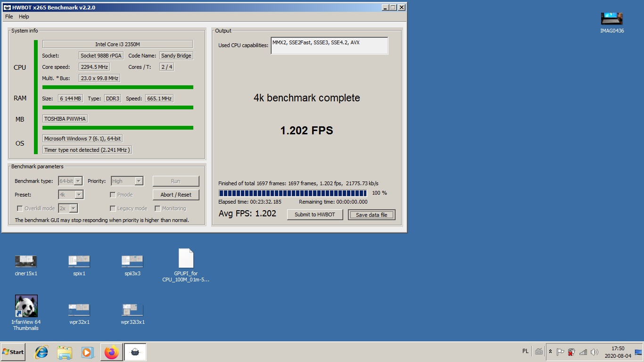Click the multiplier 23.0 x 99.8 MHz value
This screenshot has height=362, width=644.
coord(99,78)
